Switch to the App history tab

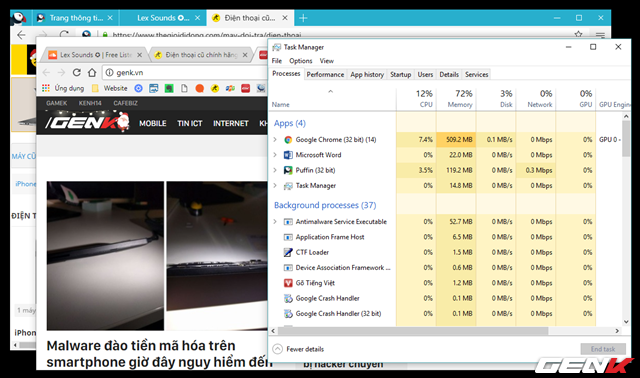click(x=367, y=74)
